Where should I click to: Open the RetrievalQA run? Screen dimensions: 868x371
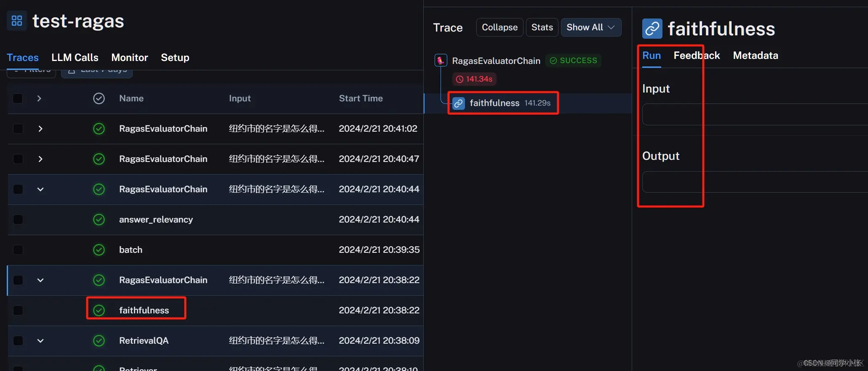click(x=144, y=341)
